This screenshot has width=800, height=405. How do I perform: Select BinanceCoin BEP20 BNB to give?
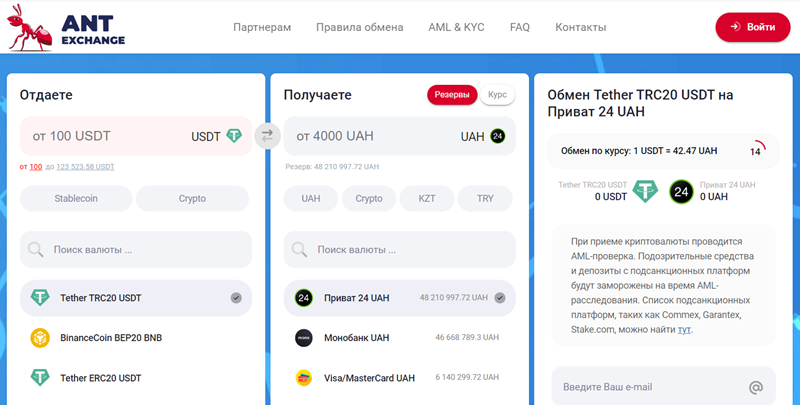[x=136, y=338]
